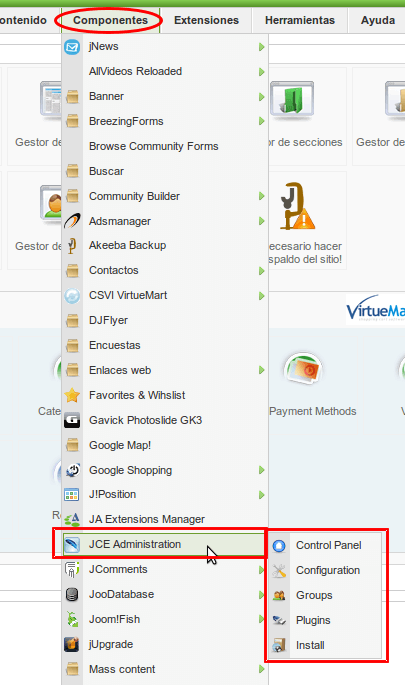Click the Google Shopping icon
Viewport: 405px width, 685px height.
(72, 471)
